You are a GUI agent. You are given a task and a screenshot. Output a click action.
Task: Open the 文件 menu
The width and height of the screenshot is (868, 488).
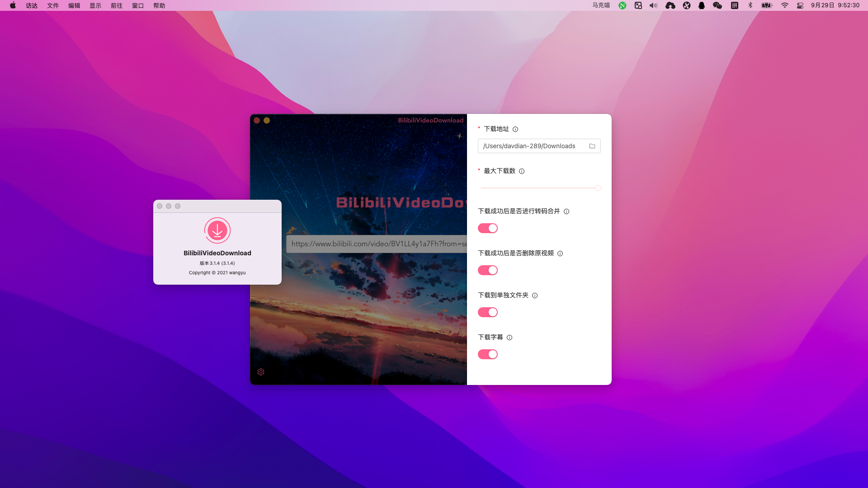pyautogui.click(x=53, y=5)
